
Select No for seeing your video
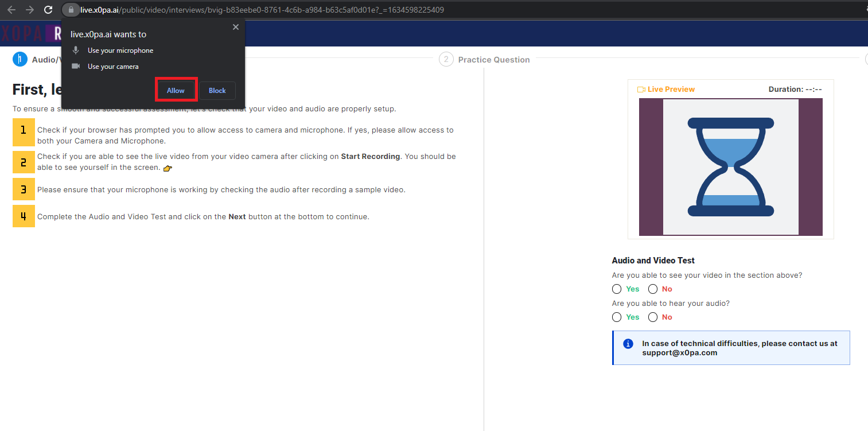[653, 289]
